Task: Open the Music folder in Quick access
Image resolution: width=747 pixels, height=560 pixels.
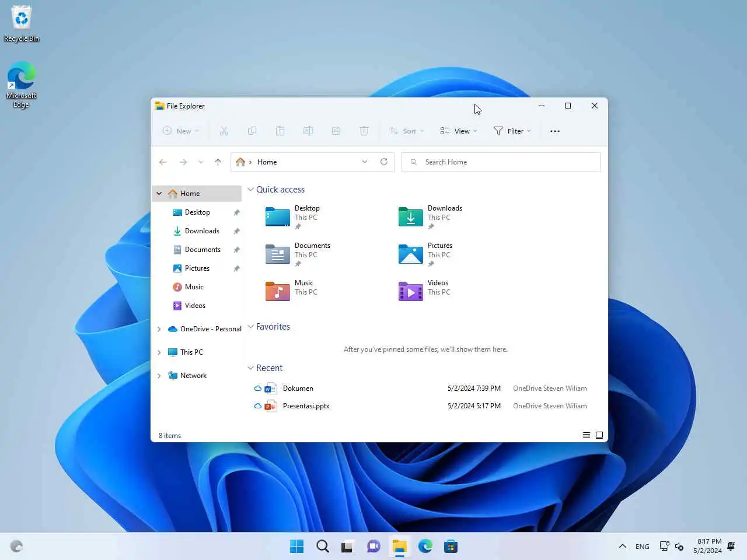Action: (x=291, y=290)
